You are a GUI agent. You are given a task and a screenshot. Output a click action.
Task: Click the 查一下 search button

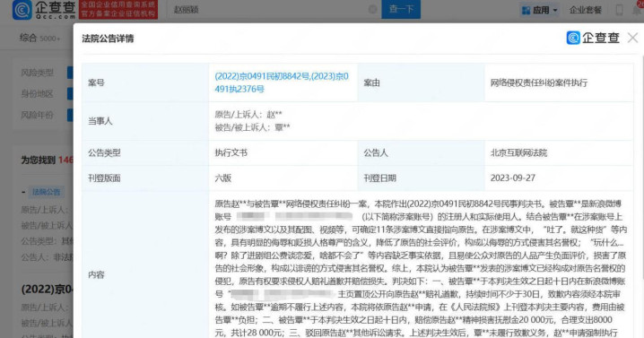tap(401, 9)
